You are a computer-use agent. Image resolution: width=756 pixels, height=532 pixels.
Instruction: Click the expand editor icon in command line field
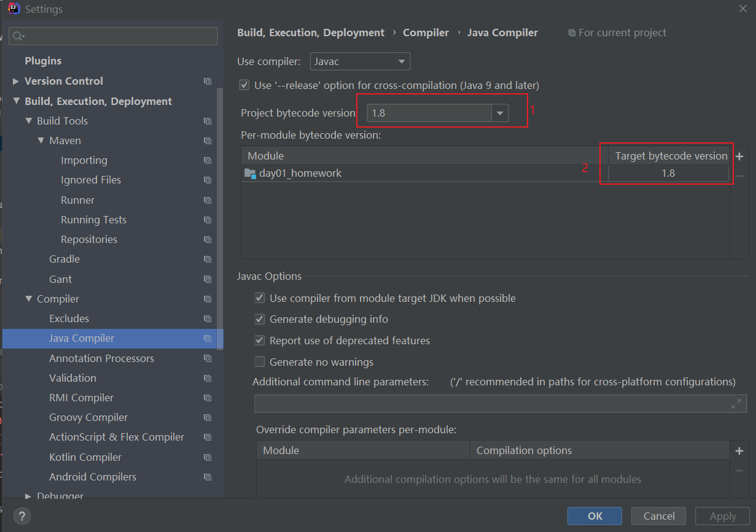tap(736, 403)
